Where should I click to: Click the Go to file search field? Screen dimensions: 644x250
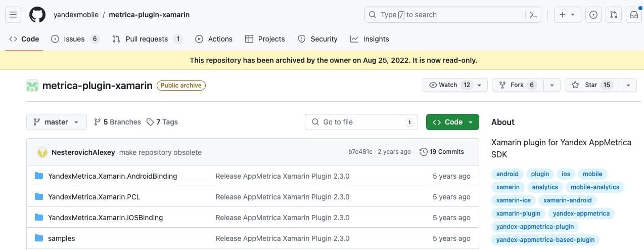coord(361,122)
